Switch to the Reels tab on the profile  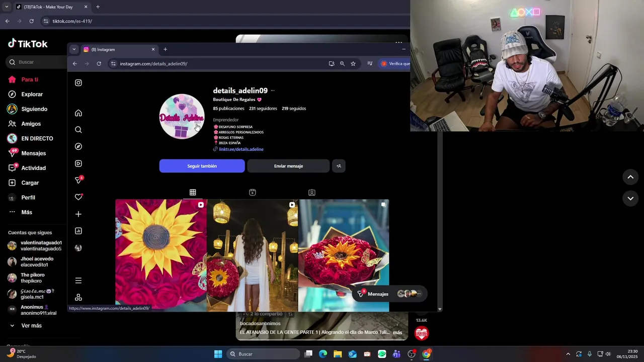point(253,193)
